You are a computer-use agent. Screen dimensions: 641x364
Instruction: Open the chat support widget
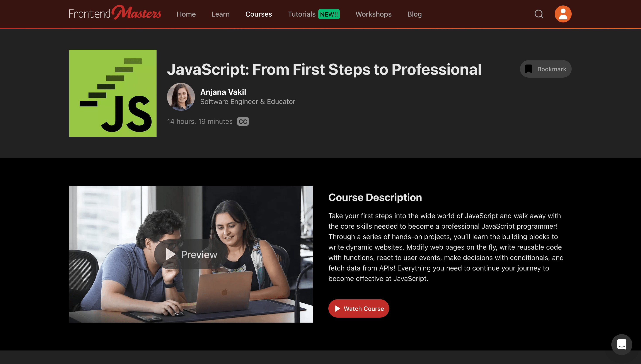click(x=622, y=345)
